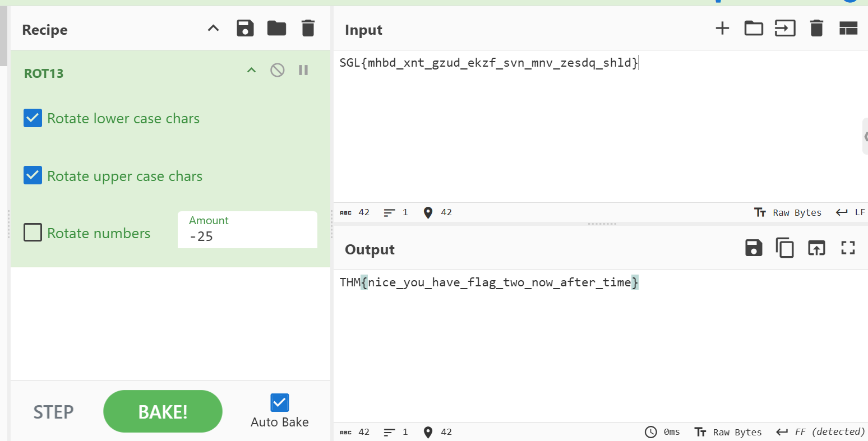
Task: Save output to file icon
Action: pyautogui.click(x=754, y=248)
